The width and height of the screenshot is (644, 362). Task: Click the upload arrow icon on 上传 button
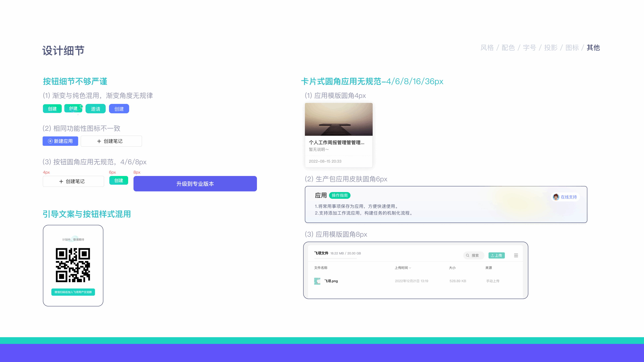pos(492,255)
